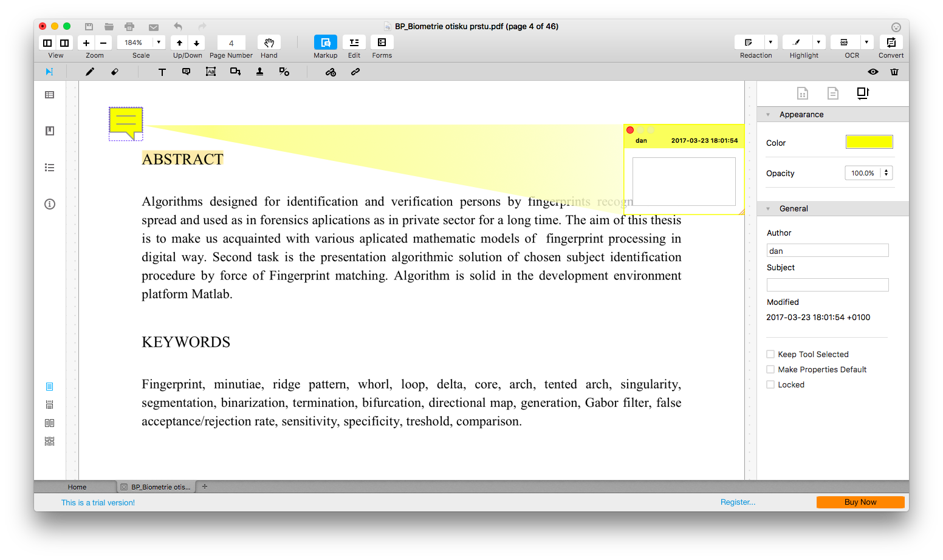Go to previous page with Up arrow

(179, 43)
